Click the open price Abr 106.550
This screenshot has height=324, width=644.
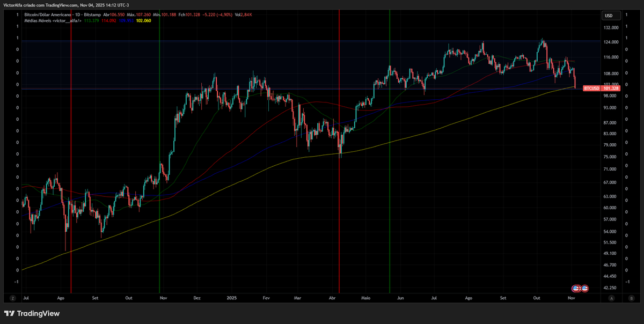coord(114,14)
